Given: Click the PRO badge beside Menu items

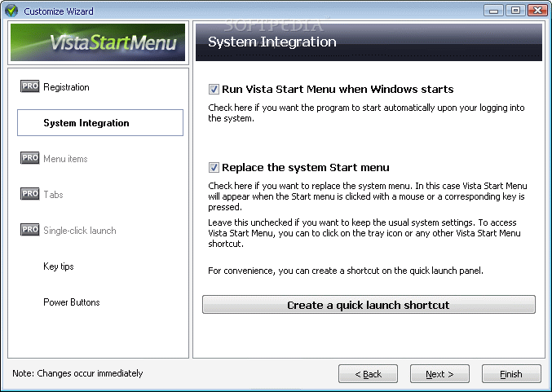Looking at the screenshot, I should tap(30, 158).
